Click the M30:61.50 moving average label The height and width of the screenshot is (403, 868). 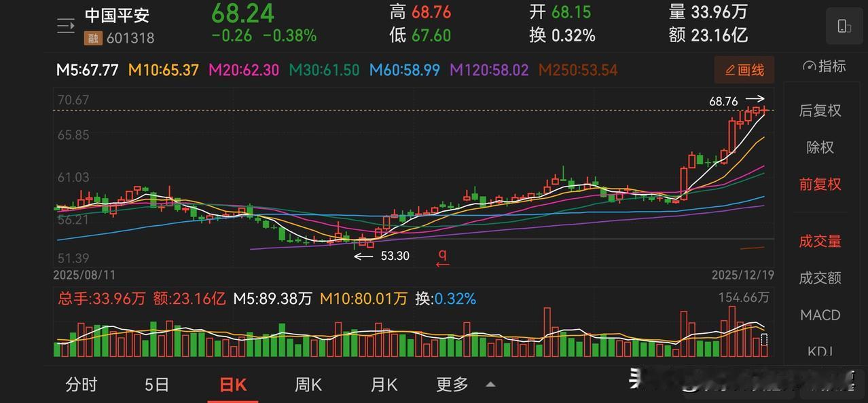coord(325,70)
